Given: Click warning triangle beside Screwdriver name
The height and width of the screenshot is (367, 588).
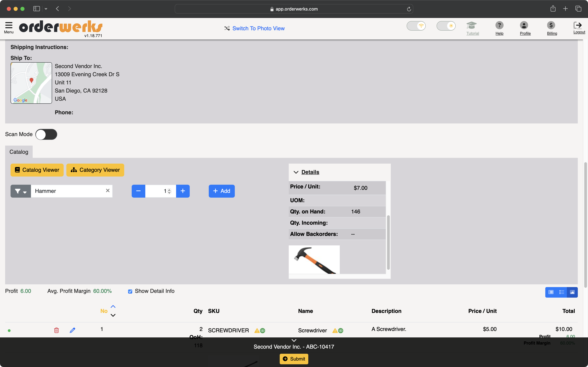Looking at the screenshot, I should (x=335, y=331).
